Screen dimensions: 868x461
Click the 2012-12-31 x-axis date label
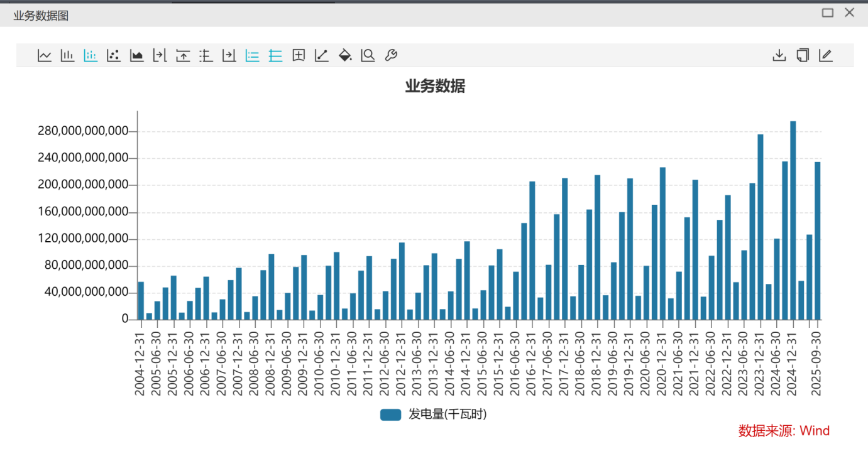click(402, 364)
